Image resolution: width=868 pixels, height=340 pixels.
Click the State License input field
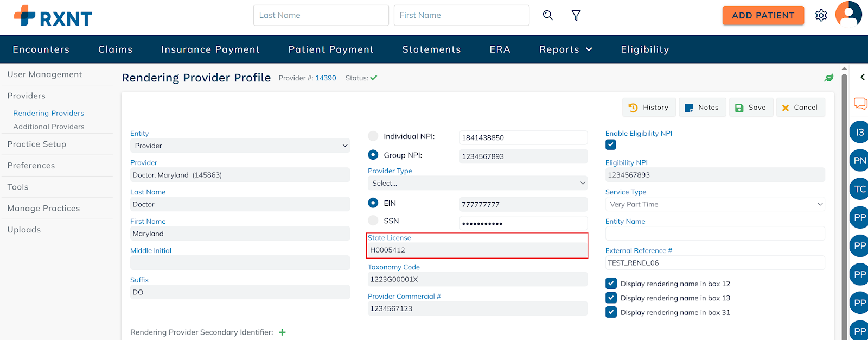point(477,250)
